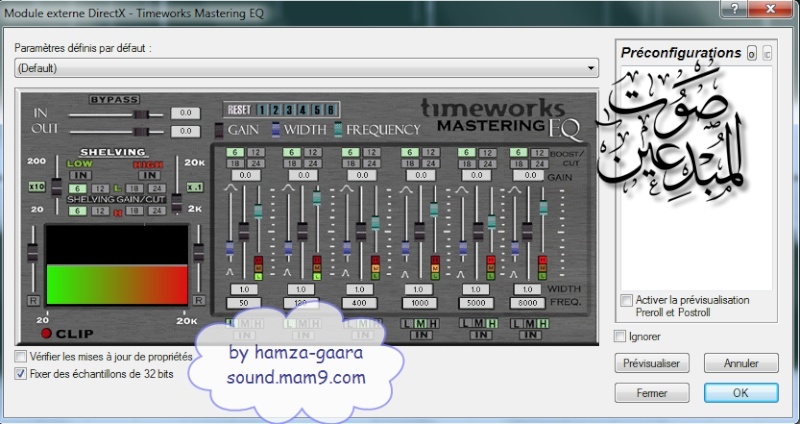The width and height of the screenshot is (800, 424).
Task: Click the frequency field showing 8000
Action: 528,303
